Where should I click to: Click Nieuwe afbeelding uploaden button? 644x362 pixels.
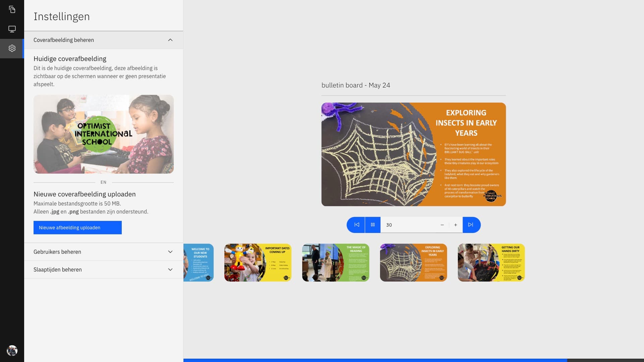tap(77, 228)
